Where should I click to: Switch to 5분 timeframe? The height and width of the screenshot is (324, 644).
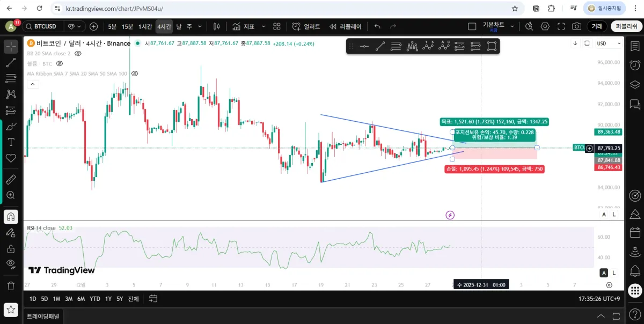pyautogui.click(x=112, y=26)
